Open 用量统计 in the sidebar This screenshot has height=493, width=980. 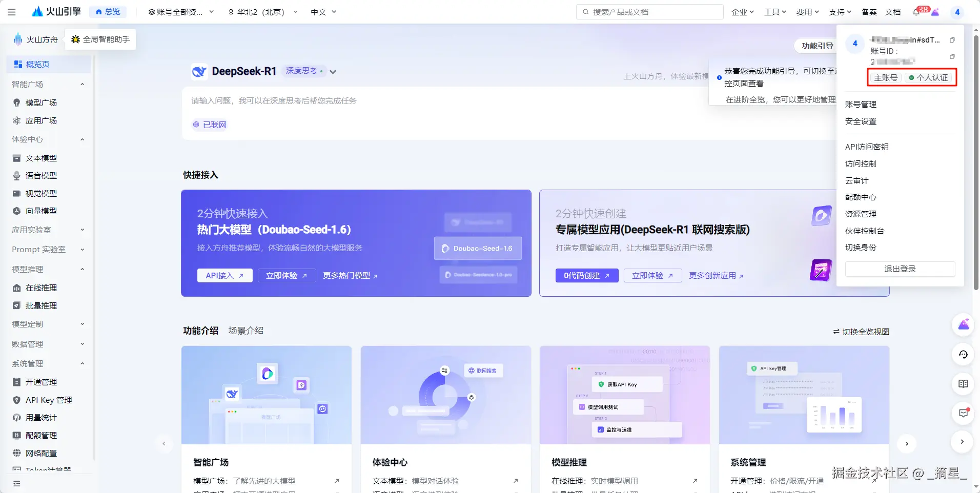coord(42,417)
